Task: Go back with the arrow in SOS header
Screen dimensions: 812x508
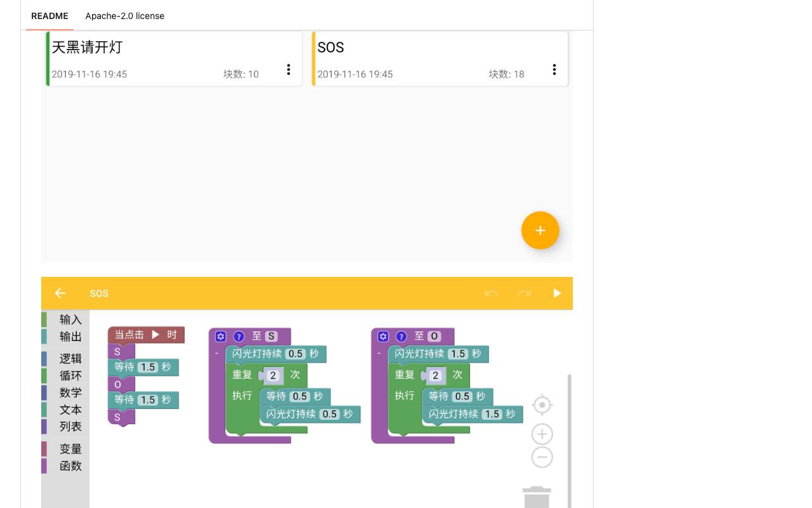Action: (x=60, y=293)
